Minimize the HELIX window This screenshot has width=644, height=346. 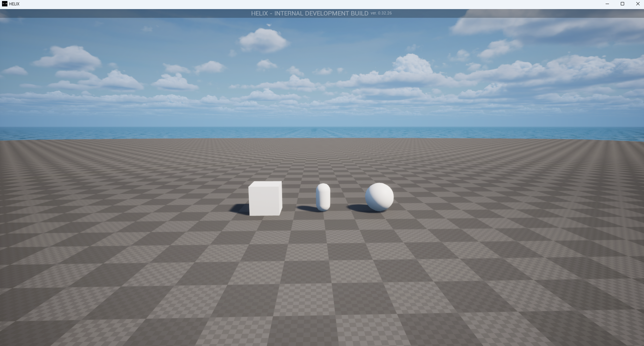[607, 4]
